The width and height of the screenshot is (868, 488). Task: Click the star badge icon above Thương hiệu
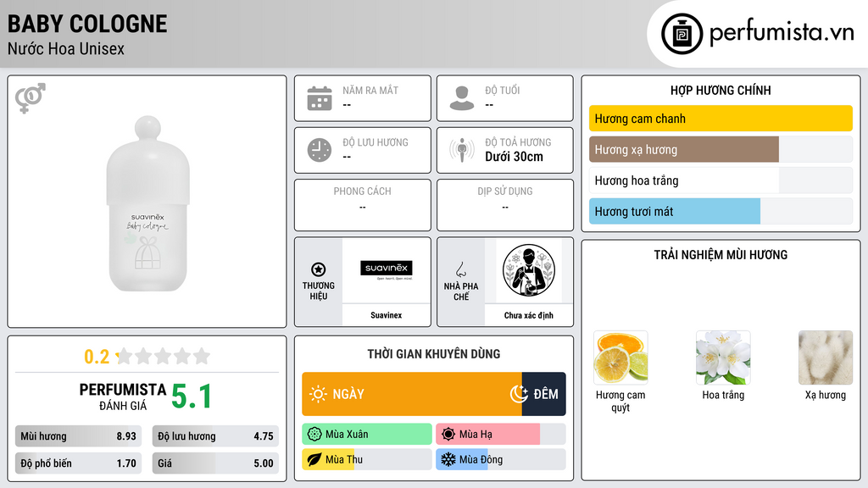coord(319,269)
